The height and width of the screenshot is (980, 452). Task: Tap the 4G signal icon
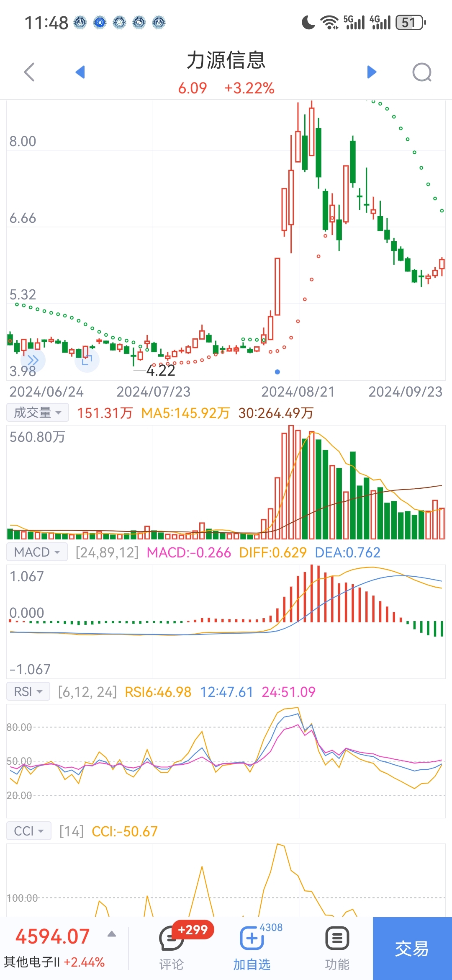click(380, 22)
